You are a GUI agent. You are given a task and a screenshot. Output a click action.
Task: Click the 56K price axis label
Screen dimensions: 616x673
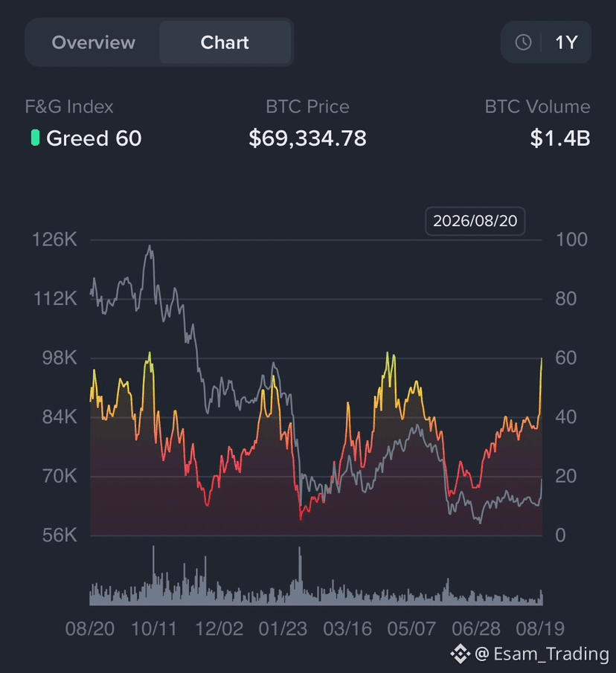(x=60, y=535)
